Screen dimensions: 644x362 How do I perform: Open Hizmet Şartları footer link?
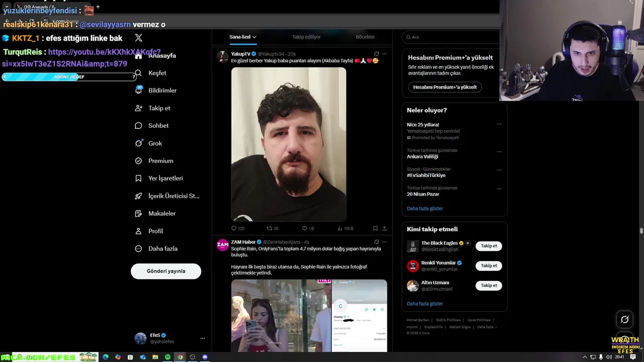coord(418,320)
